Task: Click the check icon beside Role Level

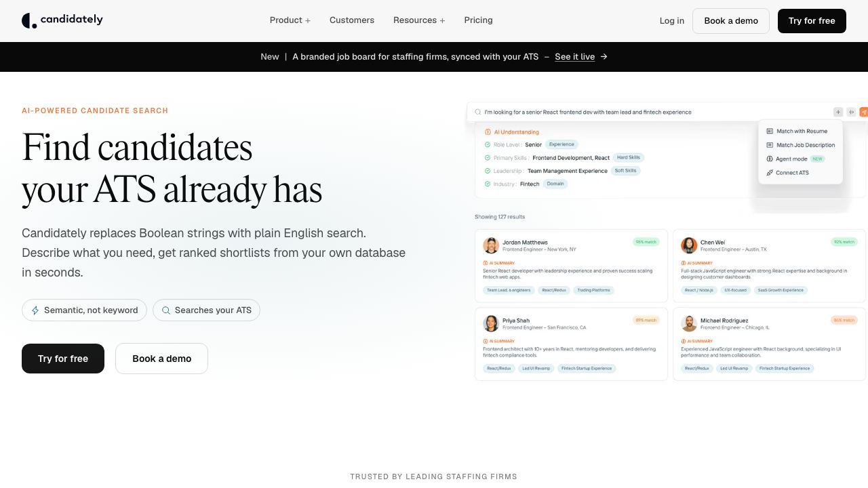Action: click(488, 144)
